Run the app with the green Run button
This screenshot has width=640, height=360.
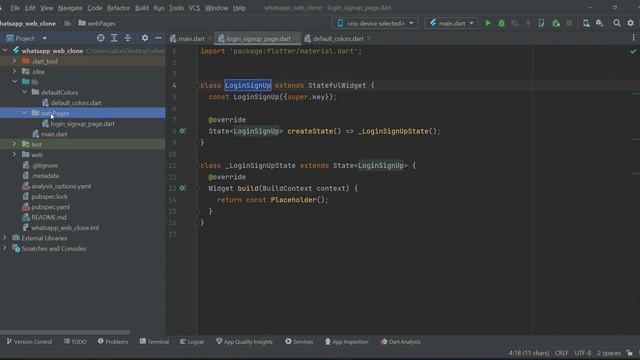488,24
